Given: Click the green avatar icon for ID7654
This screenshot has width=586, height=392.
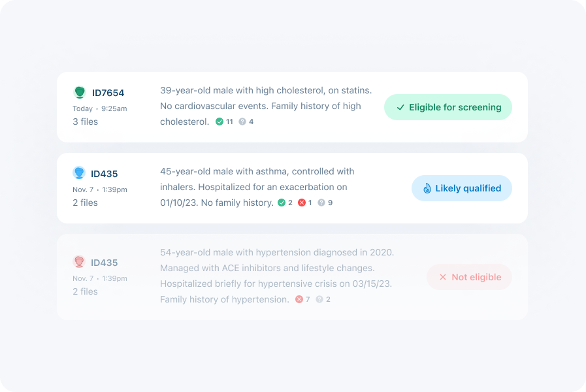Looking at the screenshot, I should [79, 92].
